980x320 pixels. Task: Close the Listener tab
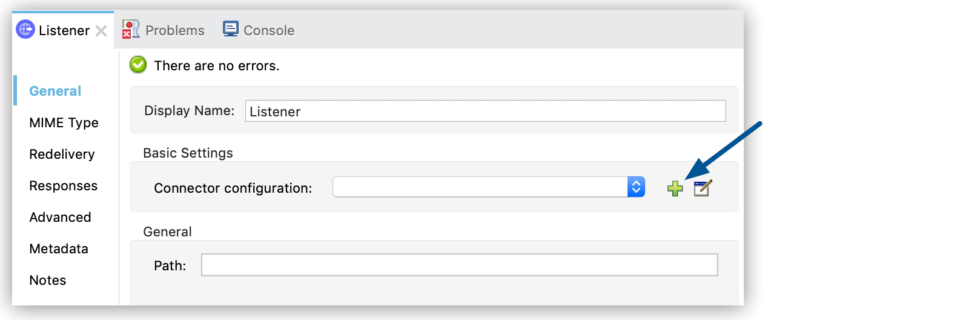point(101,31)
